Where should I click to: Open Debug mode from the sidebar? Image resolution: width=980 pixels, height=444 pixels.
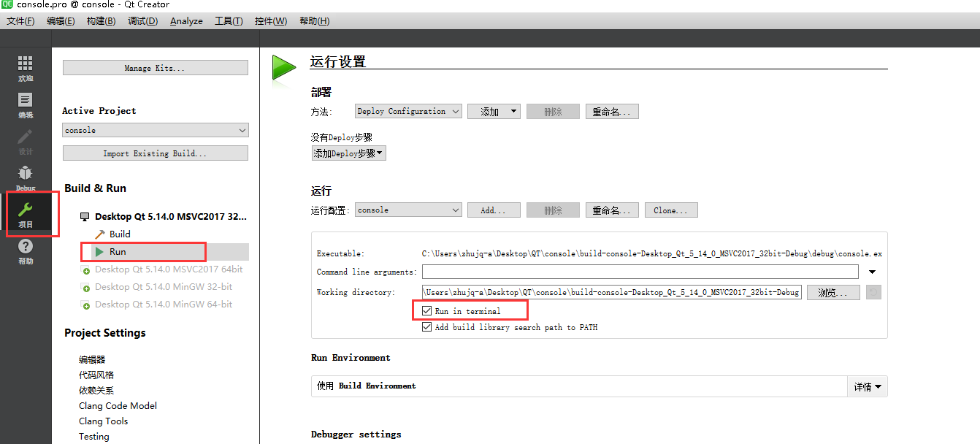point(25,177)
